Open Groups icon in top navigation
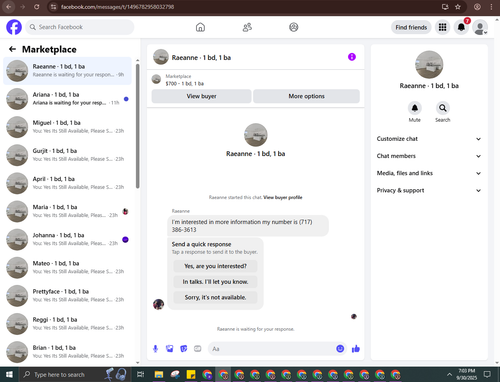 (x=294, y=27)
